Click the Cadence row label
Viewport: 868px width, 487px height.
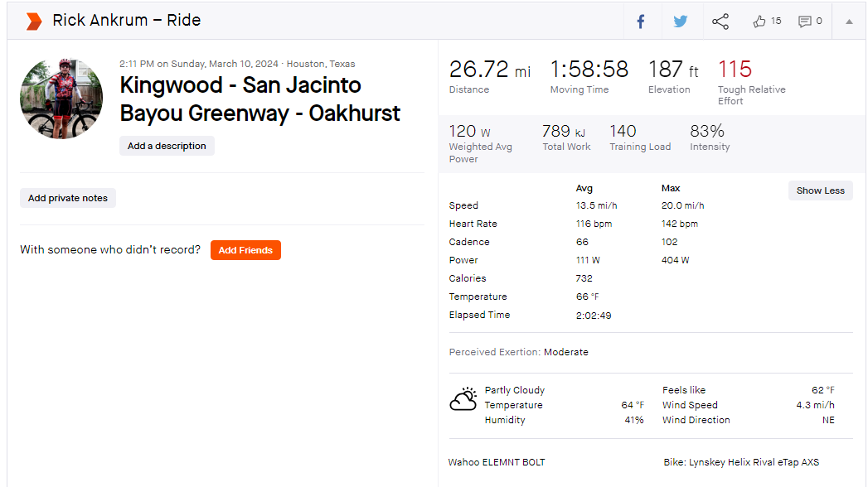coord(469,242)
